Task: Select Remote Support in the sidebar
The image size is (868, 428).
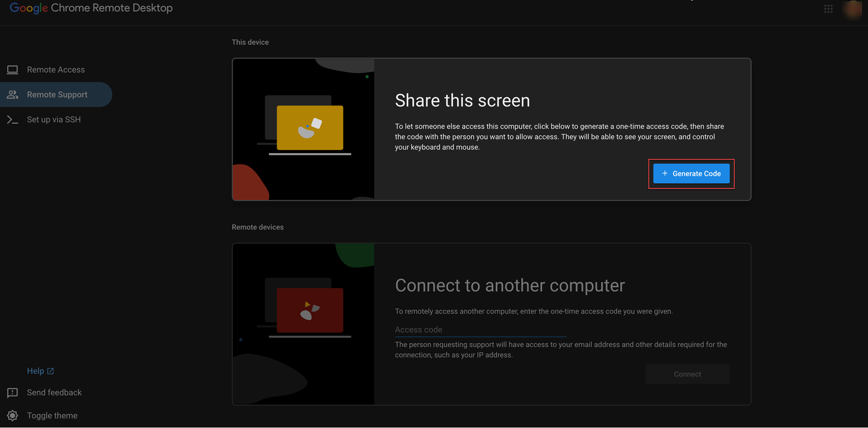Action: [56, 95]
